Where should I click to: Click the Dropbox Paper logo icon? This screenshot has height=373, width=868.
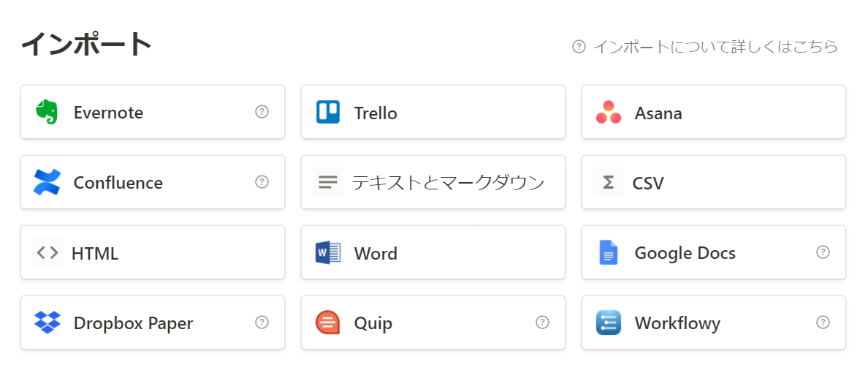(47, 323)
